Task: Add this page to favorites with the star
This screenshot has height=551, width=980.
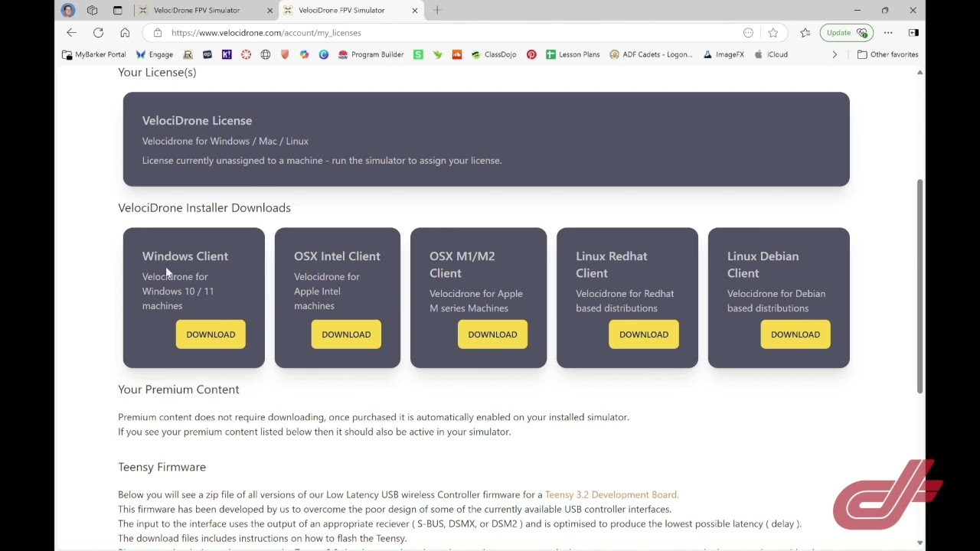Action: [773, 33]
